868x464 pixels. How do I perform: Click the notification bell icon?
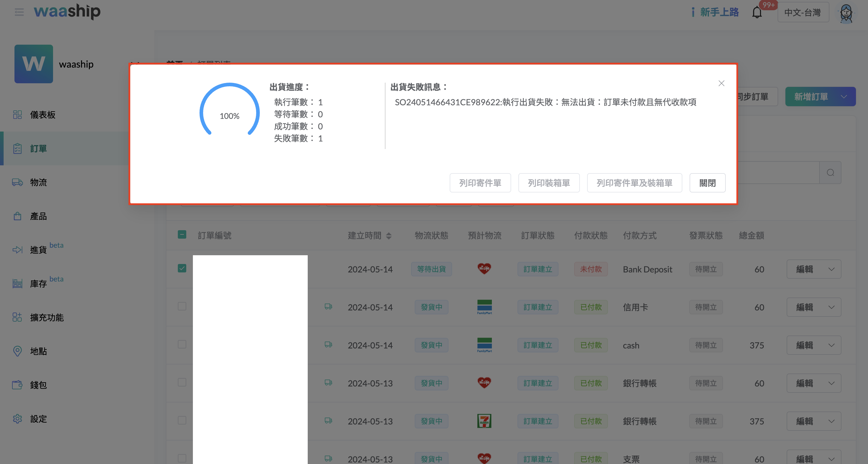click(x=757, y=12)
